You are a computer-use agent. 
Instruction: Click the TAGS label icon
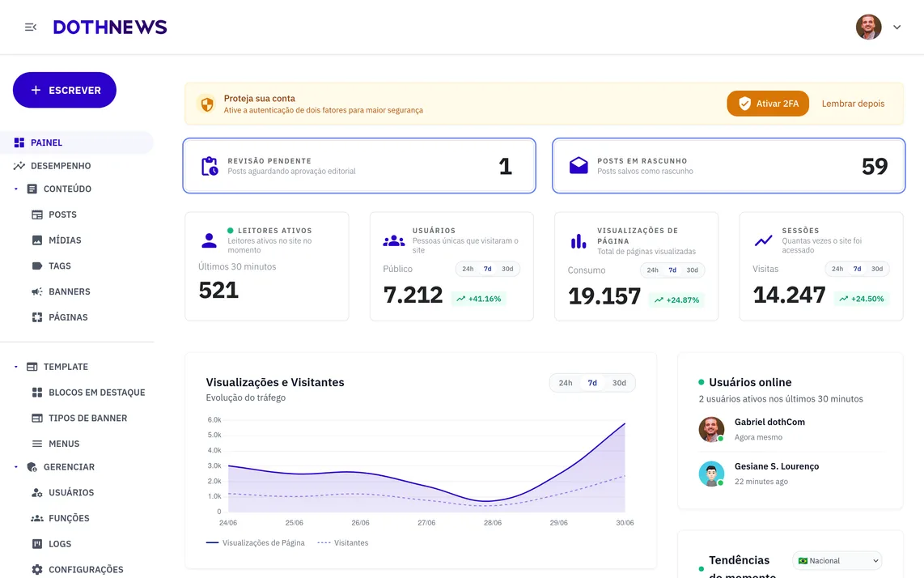(x=37, y=266)
